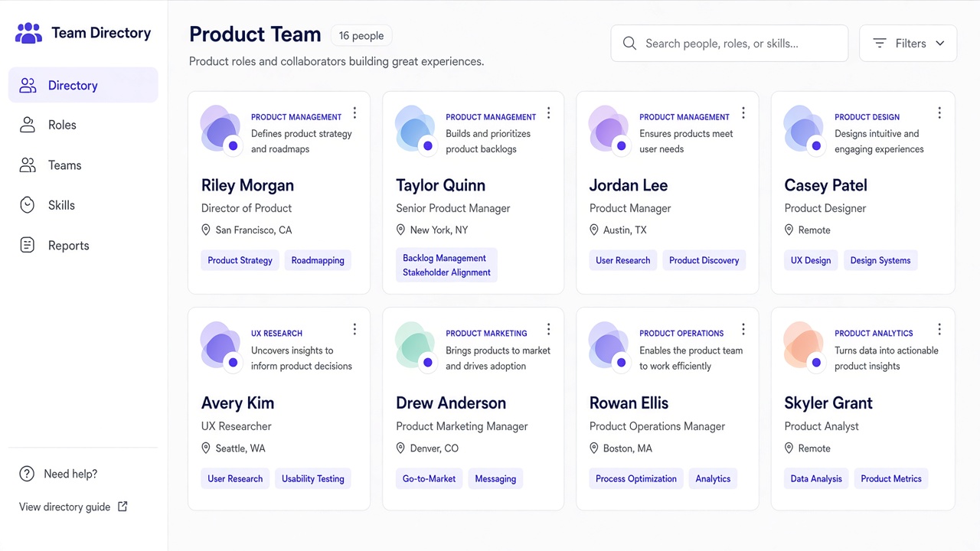Click the Design Systems tag
The image size is (980, 551).
pos(880,260)
